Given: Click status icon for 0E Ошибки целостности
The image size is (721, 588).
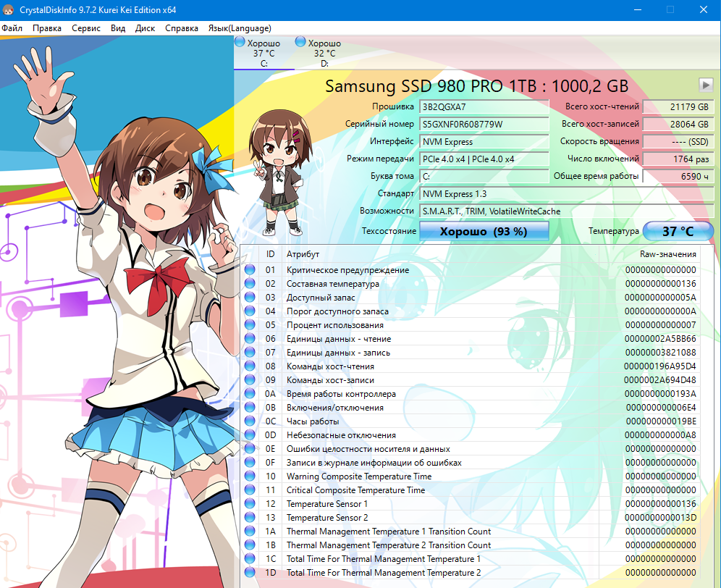Looking at the screenshot, I should (x=250, y=448).
